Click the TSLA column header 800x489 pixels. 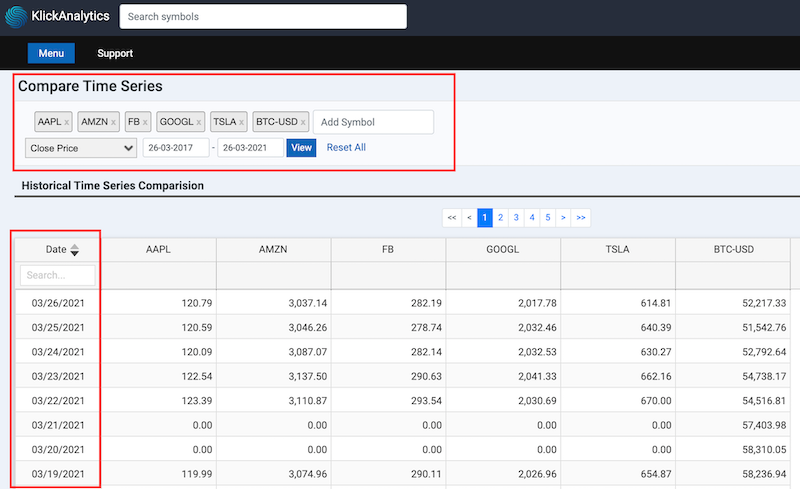(617, 250)
